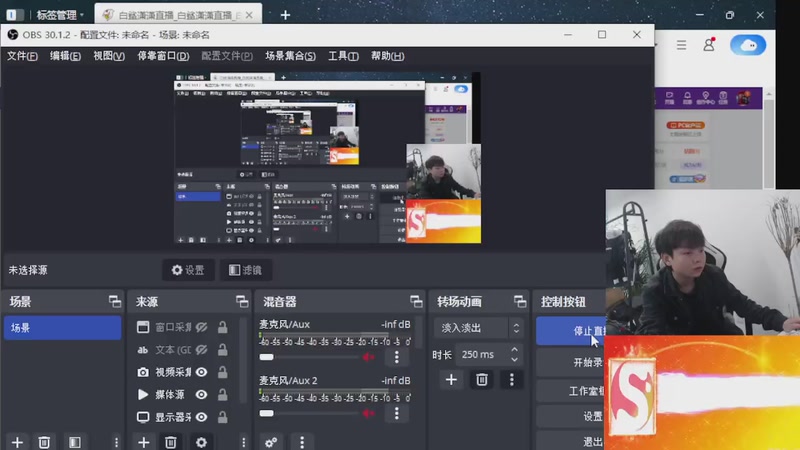Image resolution: width=800 pixels, height=450 pixels.
Task: Click the OBS preview canvas
Action: pos(328,158)
